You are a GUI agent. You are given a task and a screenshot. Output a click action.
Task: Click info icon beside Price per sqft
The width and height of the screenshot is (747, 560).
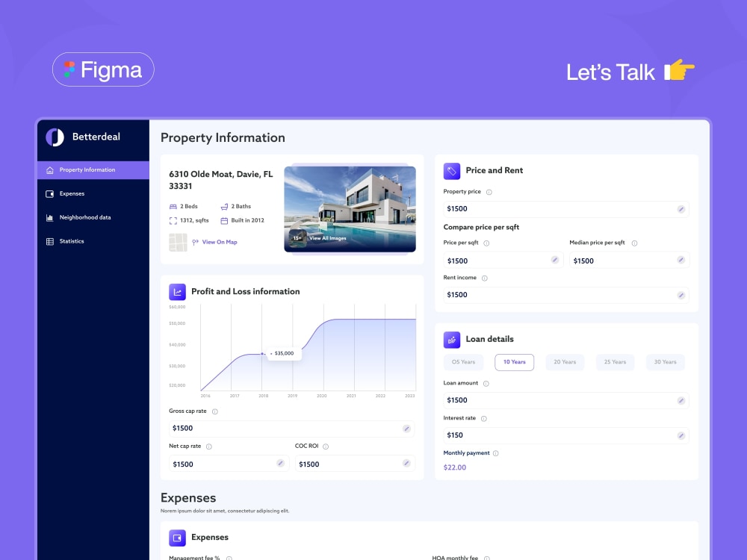click(x=486, y=243)
